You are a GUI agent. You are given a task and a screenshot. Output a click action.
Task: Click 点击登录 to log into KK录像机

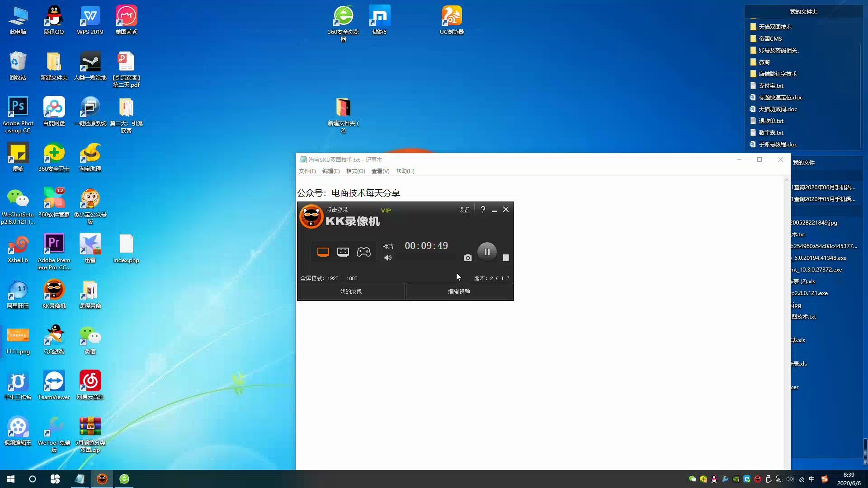pyautogui.click(x=337, y=209)
